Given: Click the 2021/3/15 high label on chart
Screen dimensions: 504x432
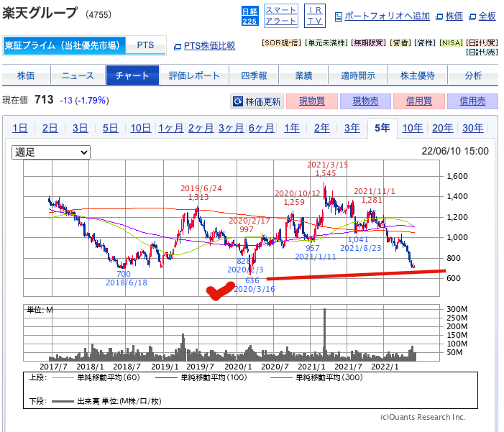Looking at the screenshot, I should (327, 169).
